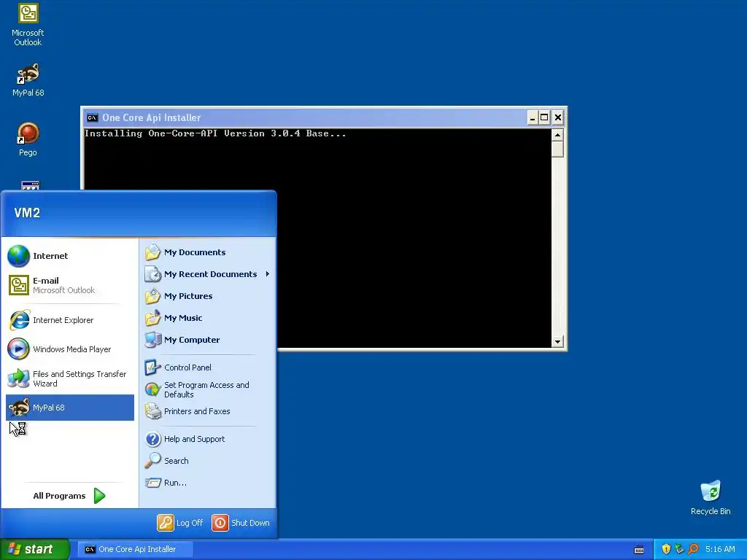The width and height of the screenshot is (747, 560).
Task: Click the Installing One-Core-API console text line
Action: coord(215,134)
